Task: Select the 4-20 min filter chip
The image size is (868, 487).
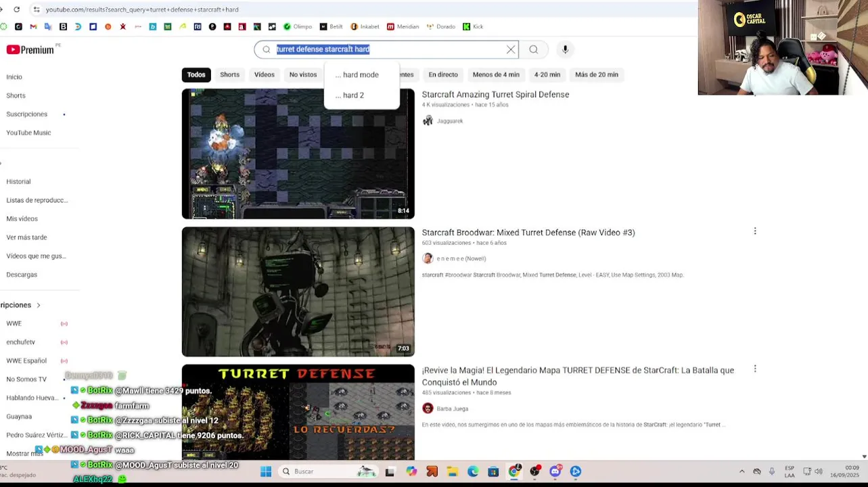Action: click(x=547, y=75)
